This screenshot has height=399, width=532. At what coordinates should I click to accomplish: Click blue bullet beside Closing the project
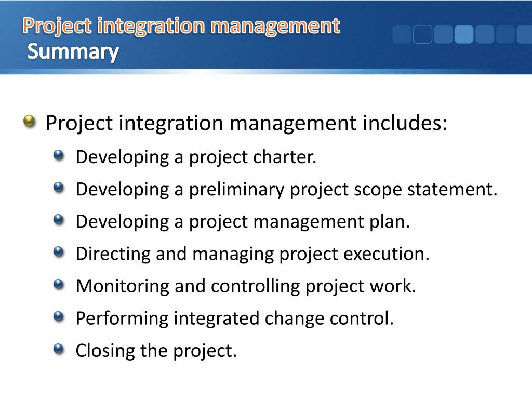click(59, 349)
